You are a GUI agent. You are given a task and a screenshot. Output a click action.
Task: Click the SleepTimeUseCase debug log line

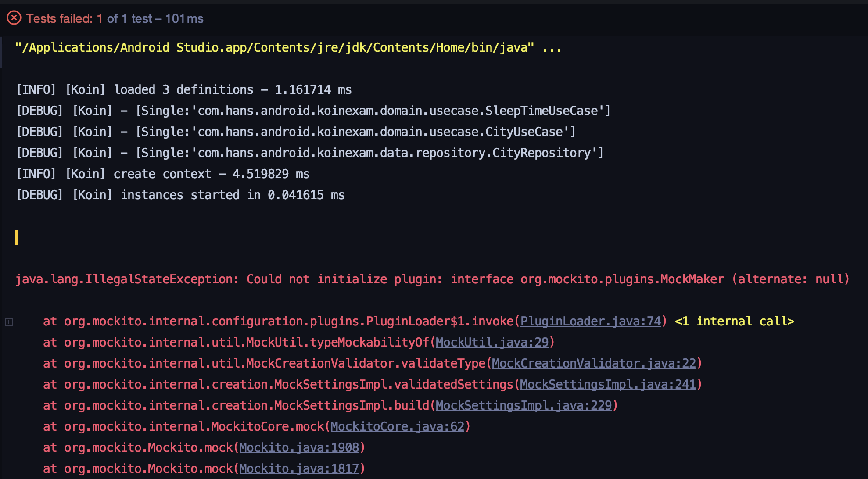click(x=313, y=111)
